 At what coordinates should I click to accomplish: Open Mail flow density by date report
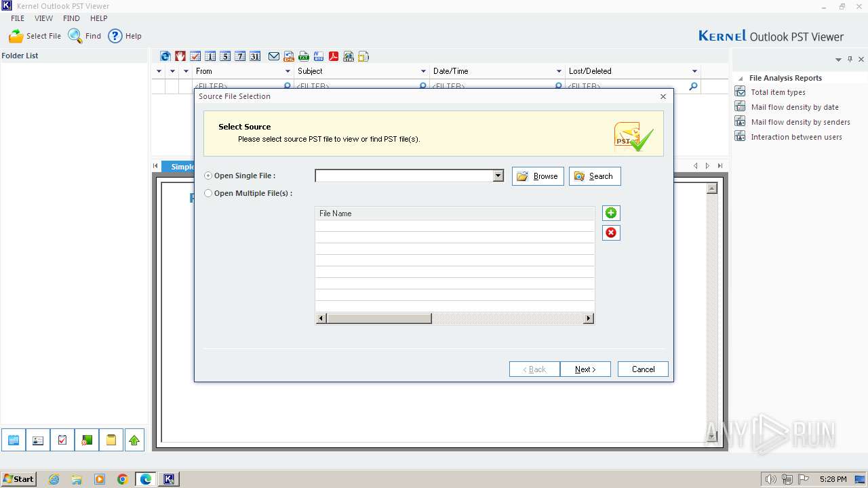[795, 107]
